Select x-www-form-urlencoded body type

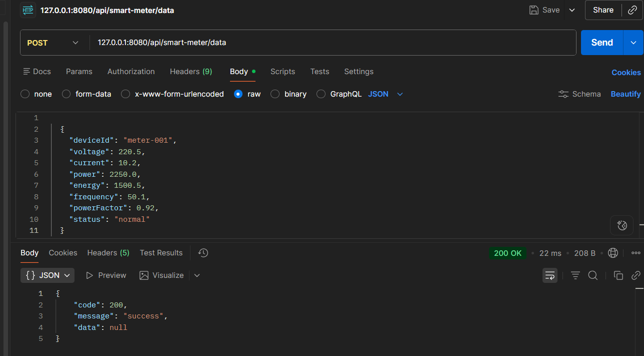point(125,94)
